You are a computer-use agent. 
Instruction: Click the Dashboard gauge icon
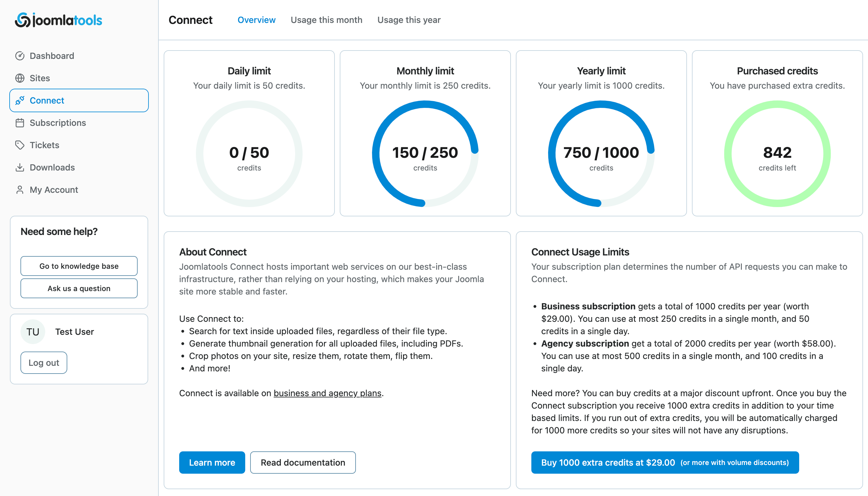pyautogui.click(x=20, y=56)
